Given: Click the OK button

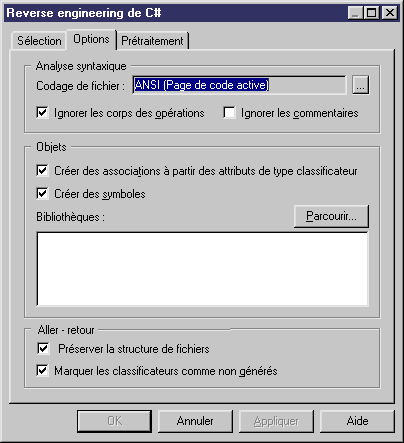Looking at the screenshot, I should point(114,421).
